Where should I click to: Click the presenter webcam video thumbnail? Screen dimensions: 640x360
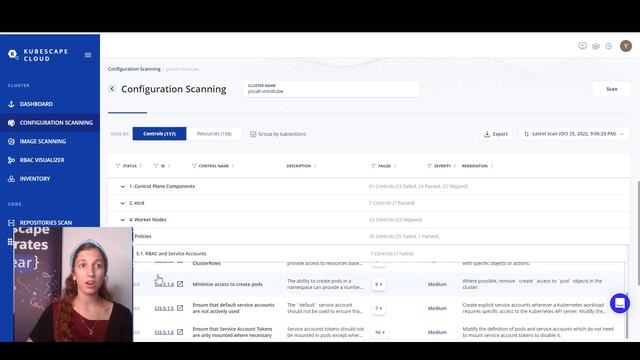click(x=73, y=284)
